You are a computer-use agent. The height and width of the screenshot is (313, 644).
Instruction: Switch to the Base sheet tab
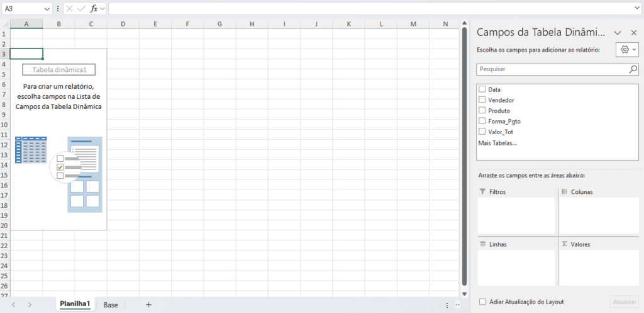(111, 305)
